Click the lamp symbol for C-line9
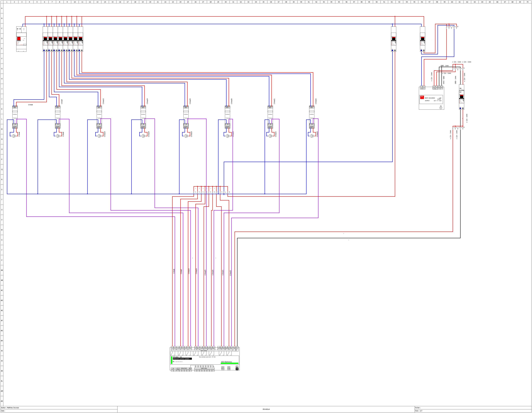Screen dimensions: 532x413 point(58,136)
